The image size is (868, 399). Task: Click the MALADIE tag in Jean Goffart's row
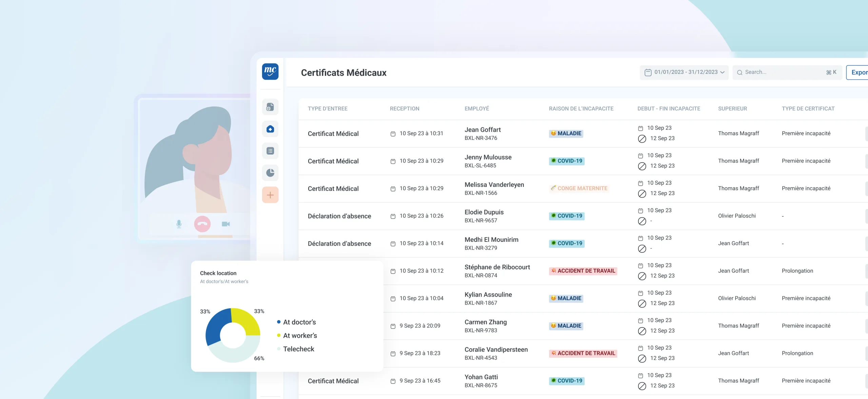[566, 133]
